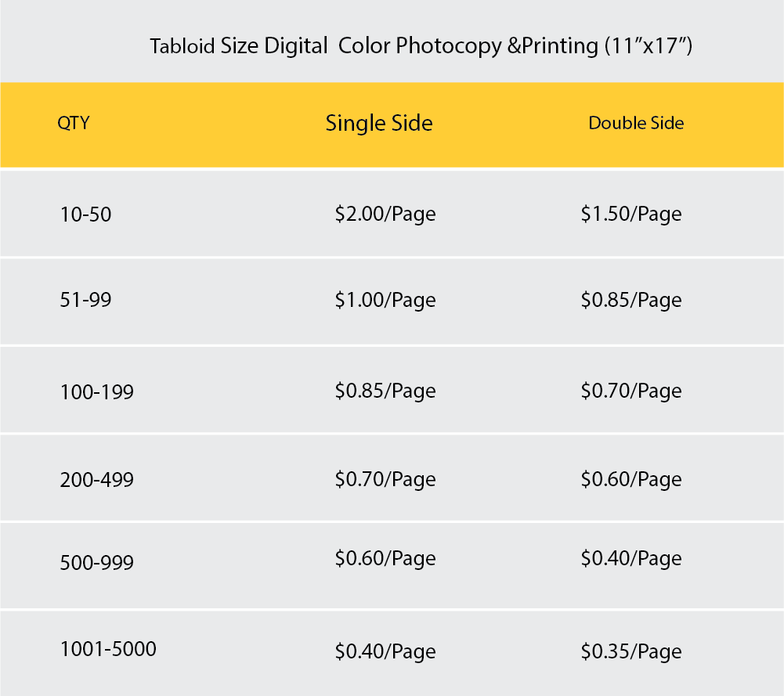Viewport: 784px width, 696px height.
Task: Click single side price for 100-199 quantity
Action: click(x=385, y=391)
